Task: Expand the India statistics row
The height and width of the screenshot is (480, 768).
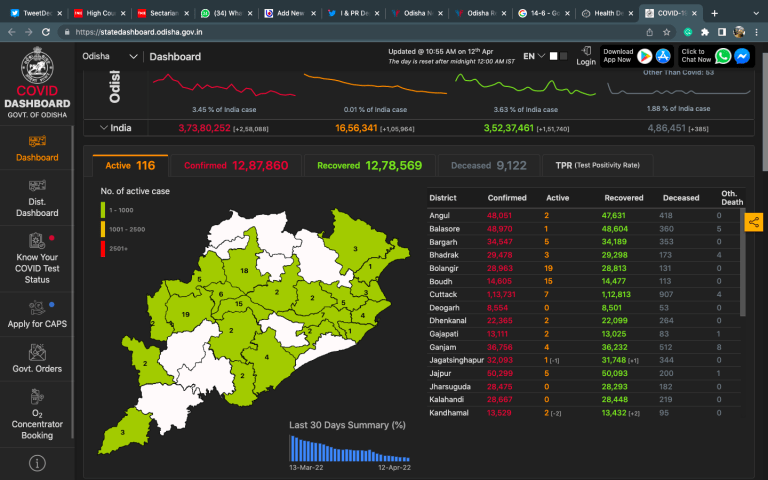Action: tap(104, 128)
